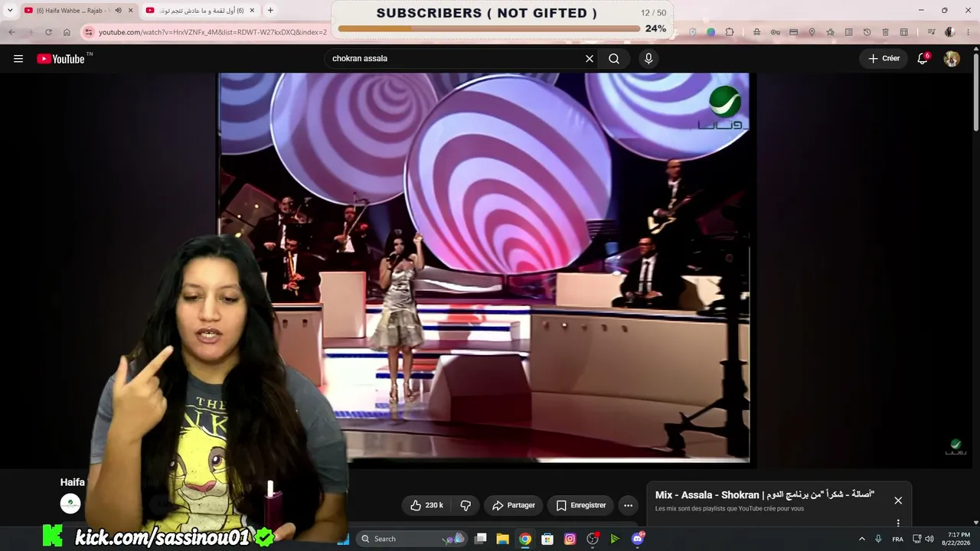Close the Haifa Wahbe Rajab tab
Screen dimensions: 980x551
[x=130, y=11]
